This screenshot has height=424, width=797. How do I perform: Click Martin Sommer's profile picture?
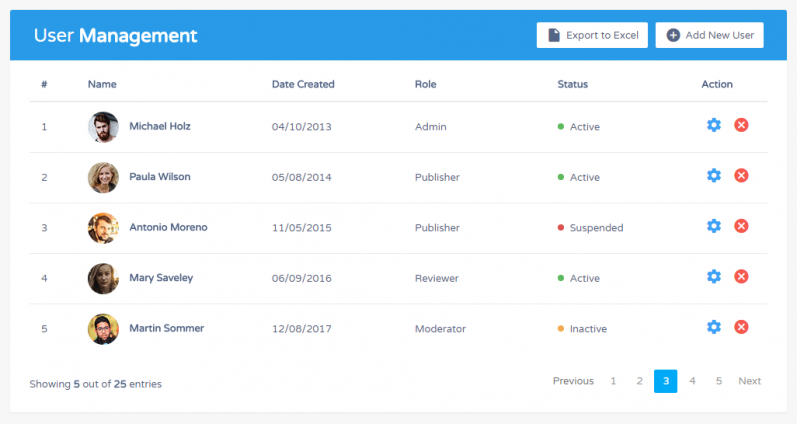[x=103, y=329]
